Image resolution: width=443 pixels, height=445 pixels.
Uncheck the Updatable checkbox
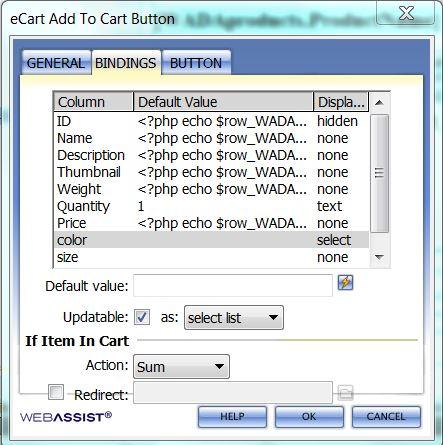coord(142,317)
